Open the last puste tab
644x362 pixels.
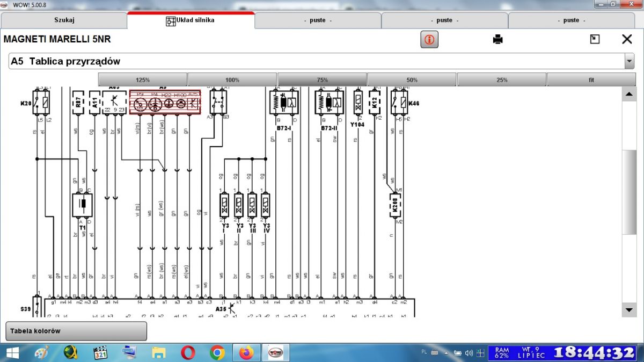[x=572, y=20]
